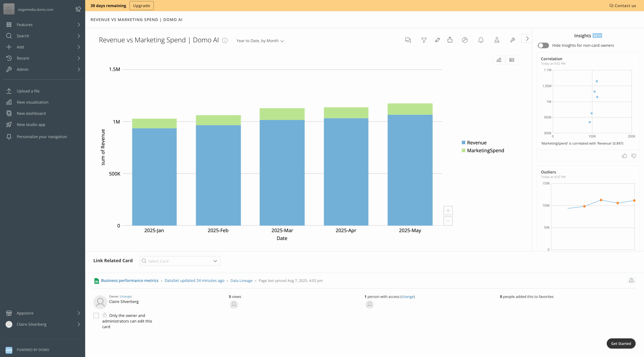Switch to table view icon
This screenshot has height=357, width=644.
512,60
